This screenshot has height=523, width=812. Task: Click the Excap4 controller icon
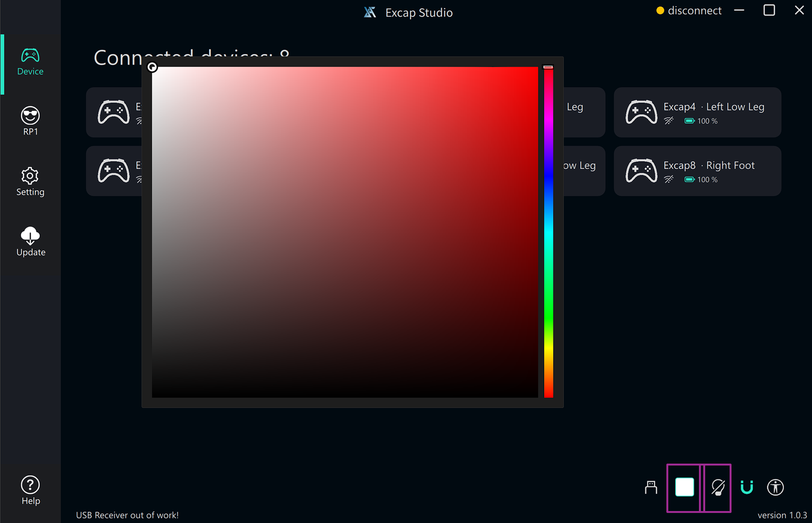(x=641, y=112)
